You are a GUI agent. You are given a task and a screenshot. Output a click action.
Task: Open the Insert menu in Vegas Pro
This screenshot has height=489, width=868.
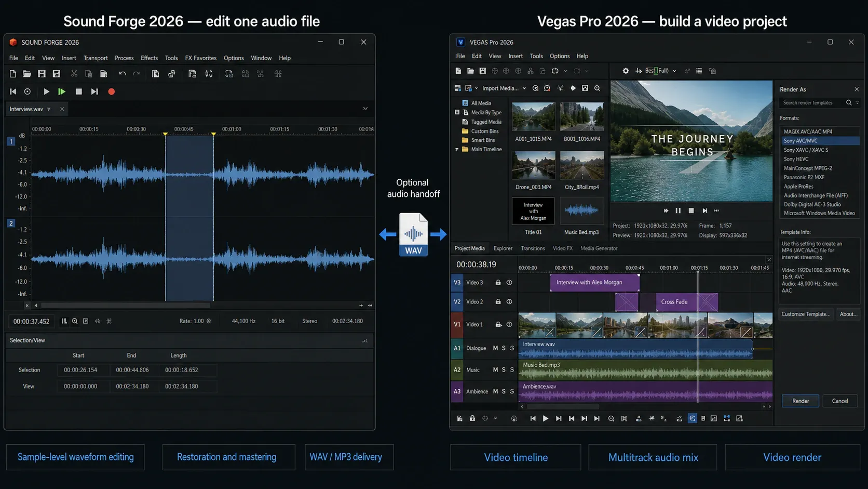(516, 56)
